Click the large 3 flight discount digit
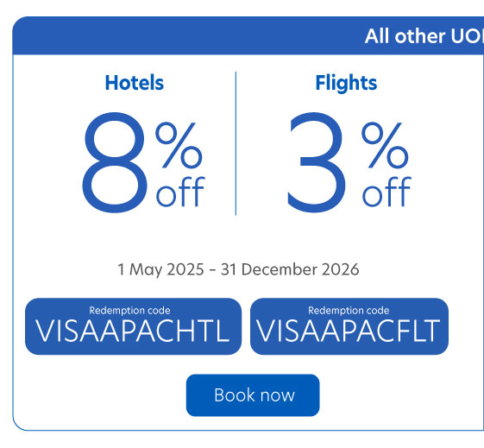This screenshot has width=484, height=448. (x=316, y=162)
